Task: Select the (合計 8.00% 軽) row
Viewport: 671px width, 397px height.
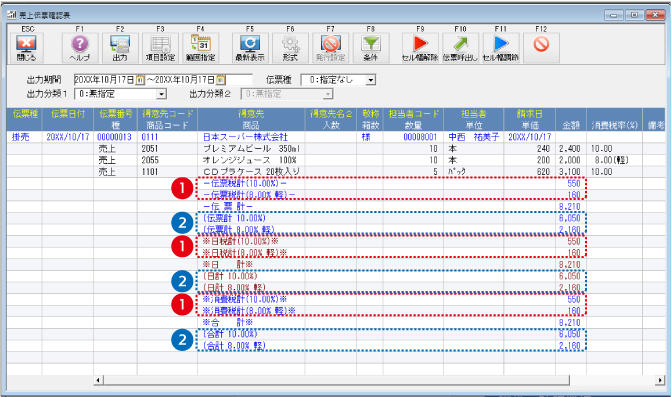Action: [336, 346]
